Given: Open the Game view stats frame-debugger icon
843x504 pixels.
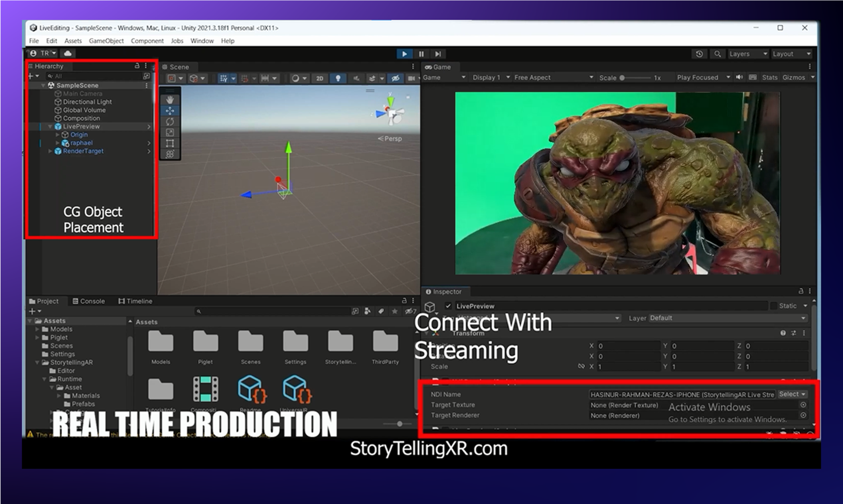Looking at the screenshot, I should pyautogui.click(x=753, y=78).
